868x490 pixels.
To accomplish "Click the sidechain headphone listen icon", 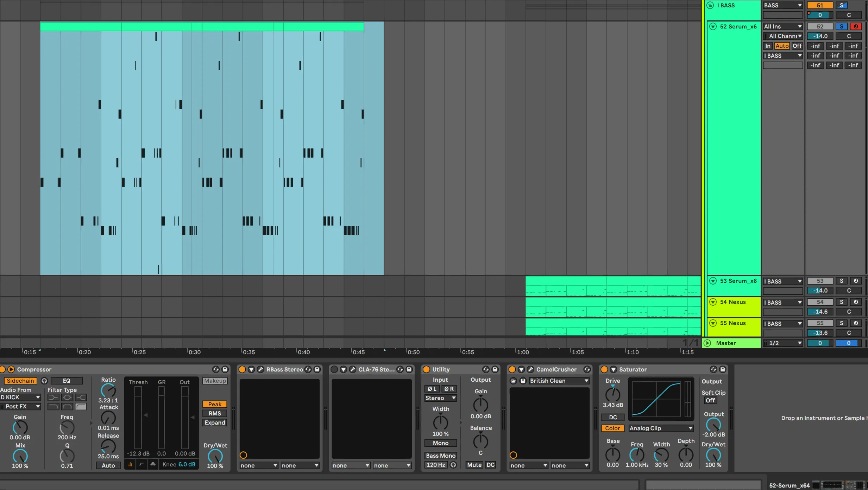I will (44, 381).
